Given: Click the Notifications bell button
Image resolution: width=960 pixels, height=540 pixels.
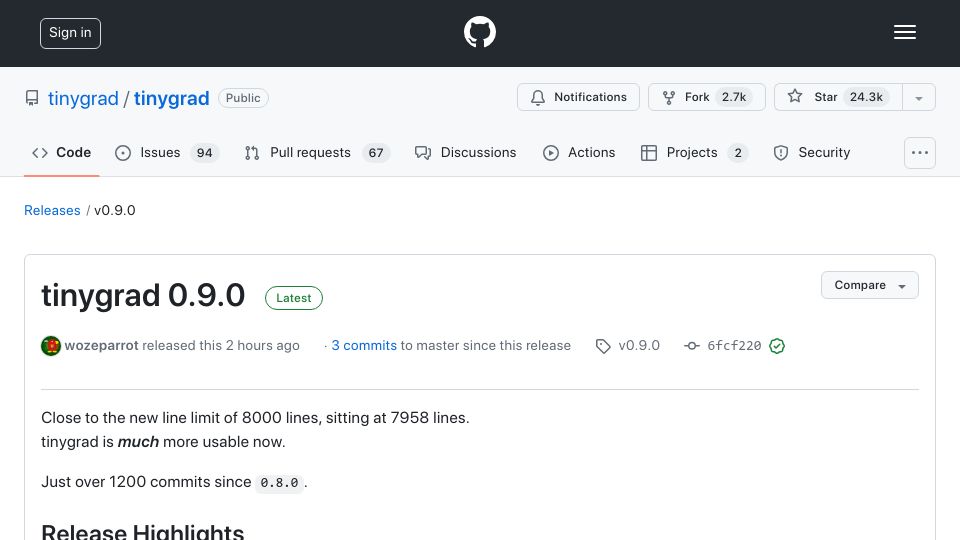Looking at the screenshot, I should point(578,97).
